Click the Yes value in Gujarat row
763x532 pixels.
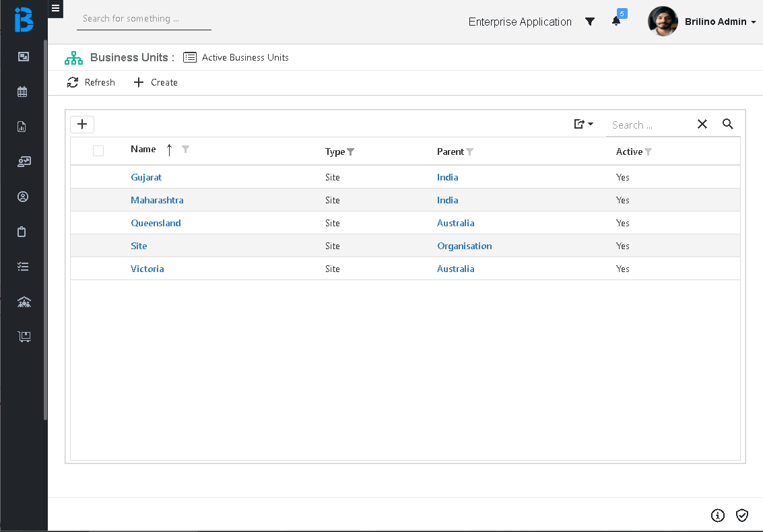[x=622, y=177]
